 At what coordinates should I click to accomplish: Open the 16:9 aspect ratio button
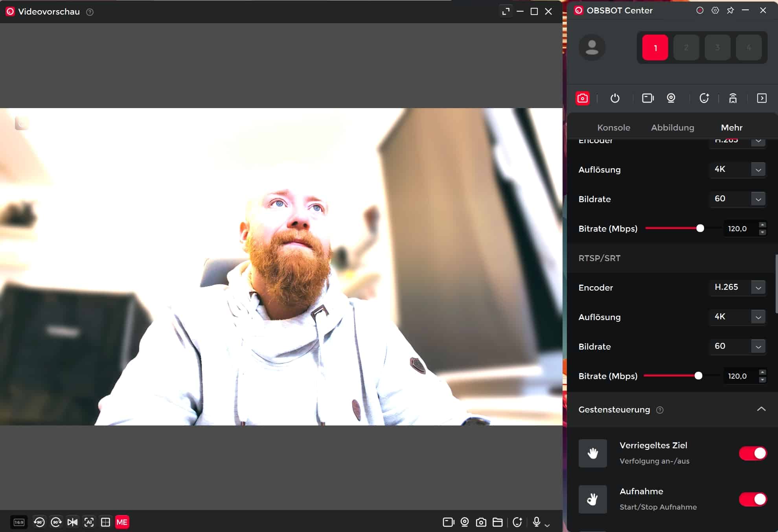(x=19, y=522)
